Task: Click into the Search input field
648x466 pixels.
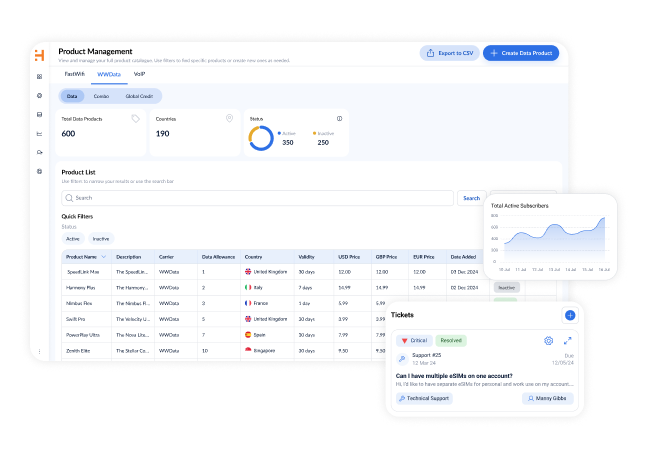Action: tap(257, 198)
